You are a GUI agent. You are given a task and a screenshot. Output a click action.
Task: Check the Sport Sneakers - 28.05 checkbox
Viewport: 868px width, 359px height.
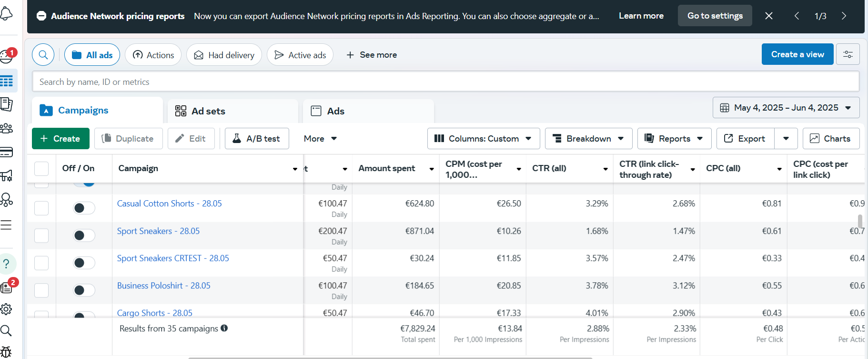pos(41,236)
